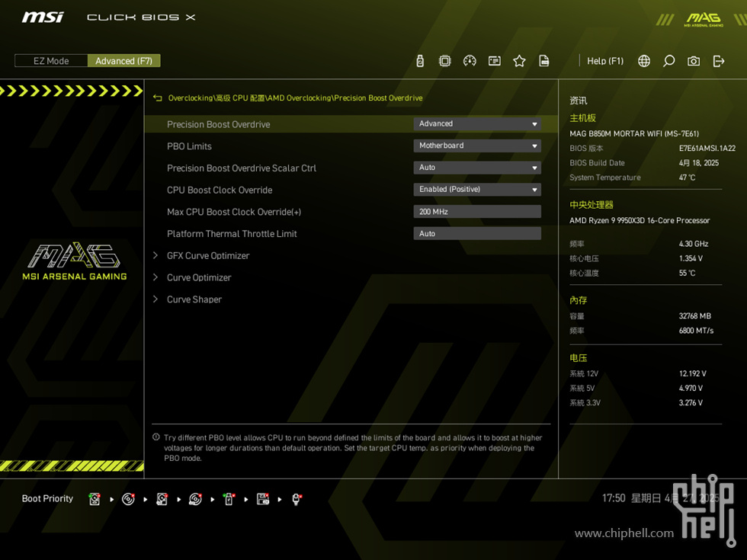Click the 'Boot Priority' label

(x=47, y=498)
